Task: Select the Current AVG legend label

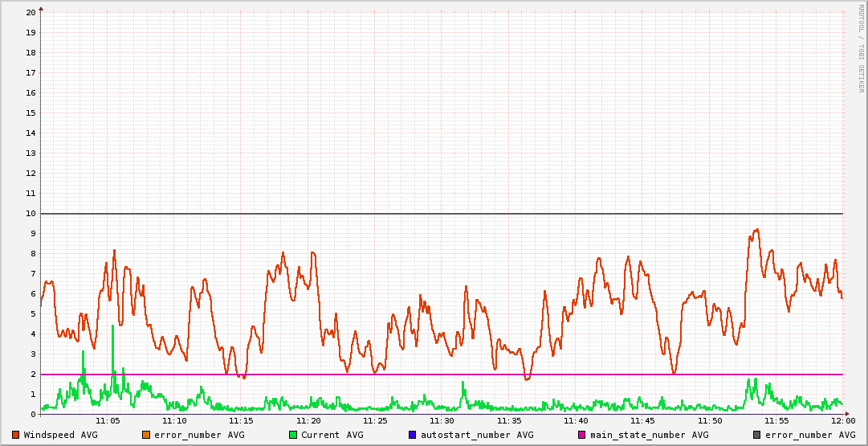Action: (x=332, y=435)
